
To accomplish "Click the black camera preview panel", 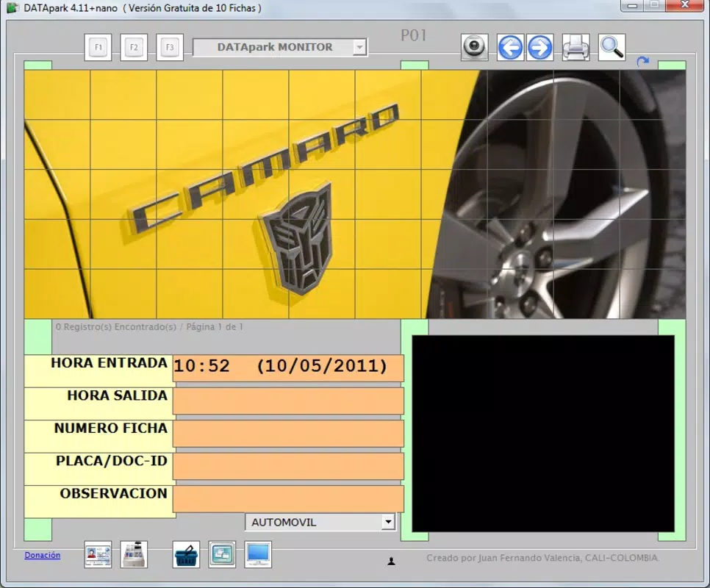I will (x=543, y=433).
